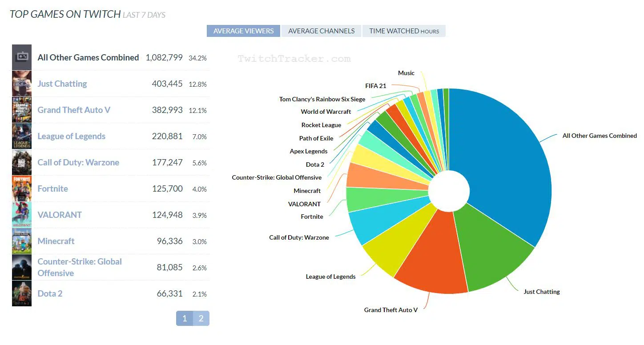Open the Grand Theft Auto V thumbnail
This screenshot has height=345, width=644.
point(22,110)
